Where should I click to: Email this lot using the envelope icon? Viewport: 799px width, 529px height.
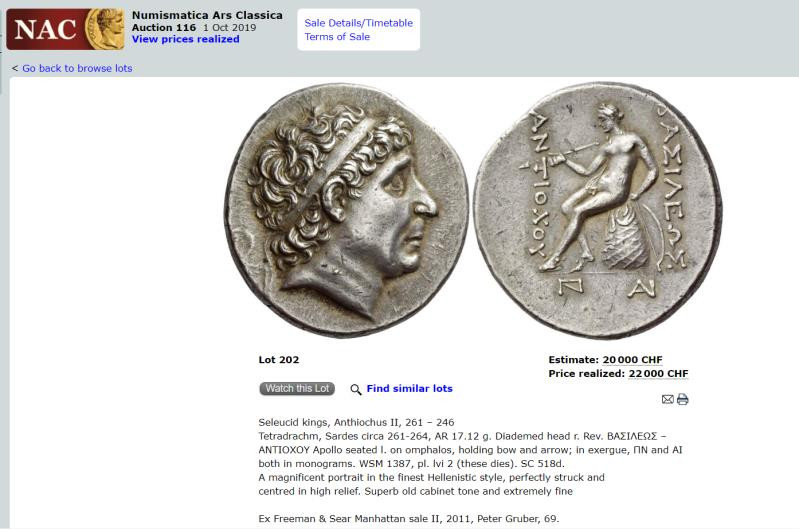[x=668, y=399]
